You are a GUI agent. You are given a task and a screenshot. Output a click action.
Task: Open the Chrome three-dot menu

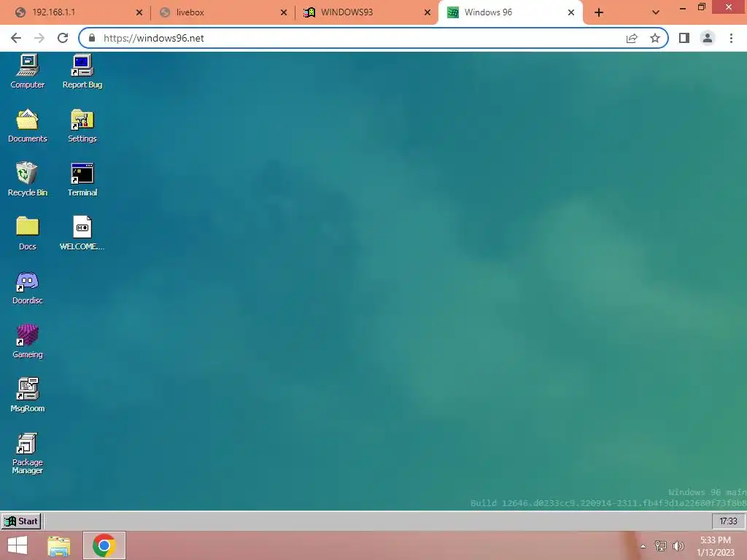pyautogui.click(x=731, y=38)
